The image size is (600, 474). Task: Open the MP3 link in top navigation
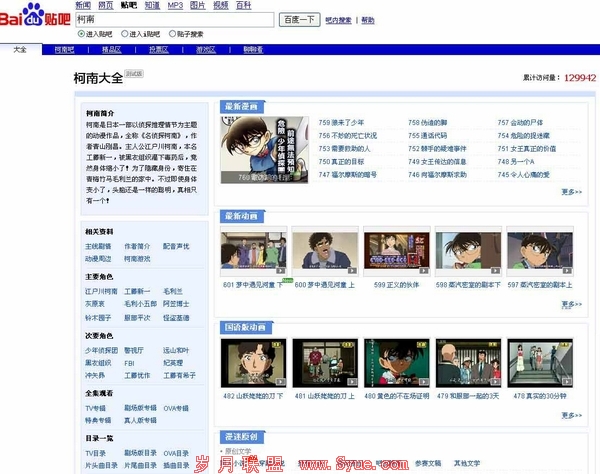coord(175,5)
